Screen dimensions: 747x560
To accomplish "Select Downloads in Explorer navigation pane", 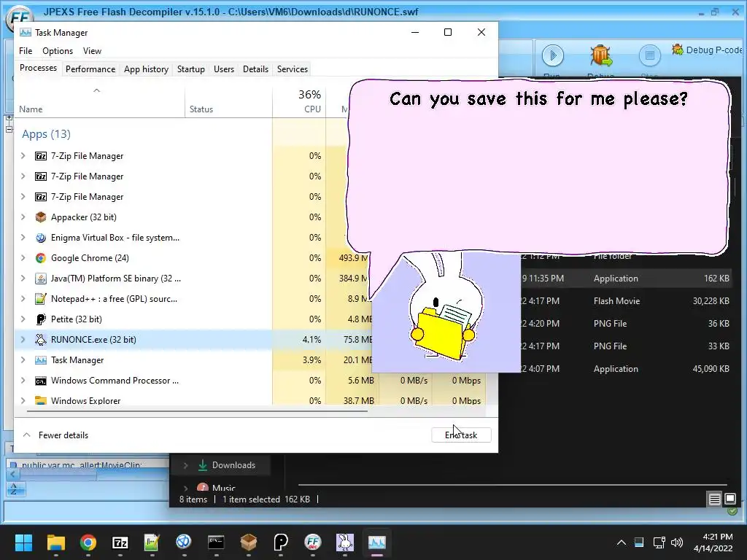I will tap(233, 465).
